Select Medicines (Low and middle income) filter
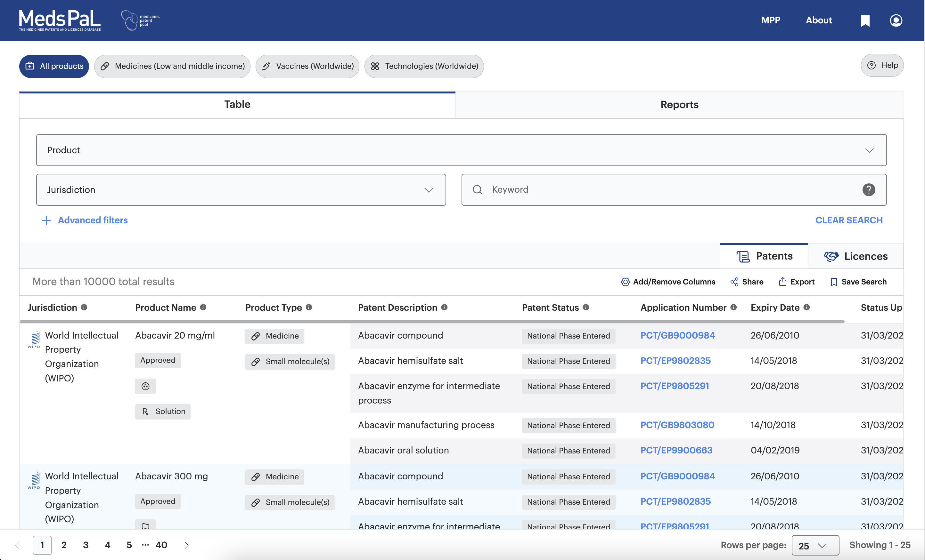 pos(172,66)
